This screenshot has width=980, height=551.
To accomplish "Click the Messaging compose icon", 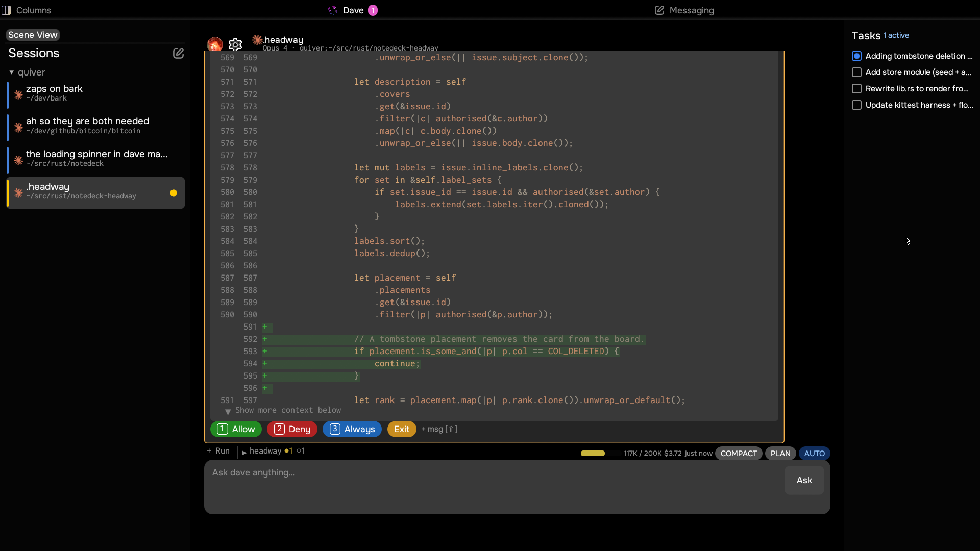I will click(x=659, y=10).
